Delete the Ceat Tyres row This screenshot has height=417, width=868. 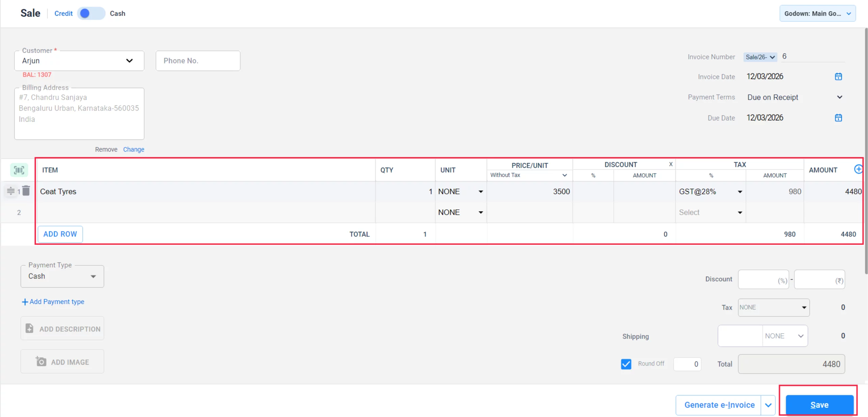pos(26,191)
